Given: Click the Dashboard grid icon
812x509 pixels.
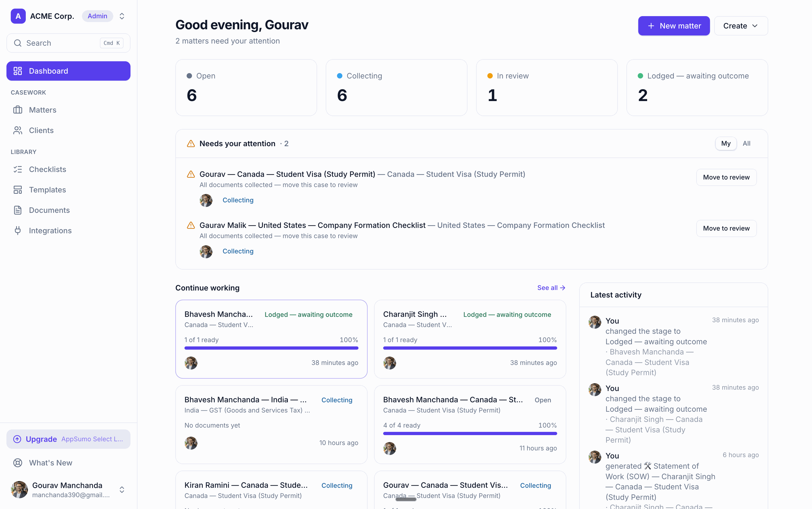Looking at the screenshot, I should pos(17,71).
